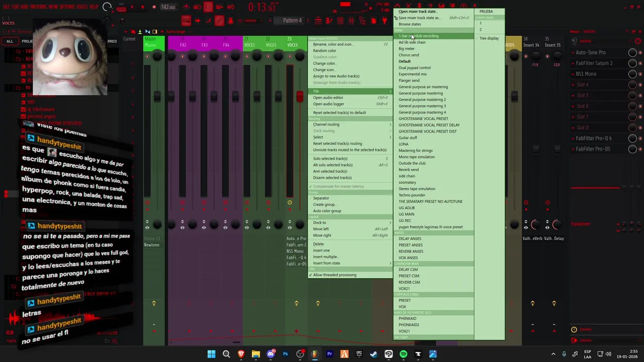
Task: Click the ALL tab in the browser
Action: pos(10,41)
